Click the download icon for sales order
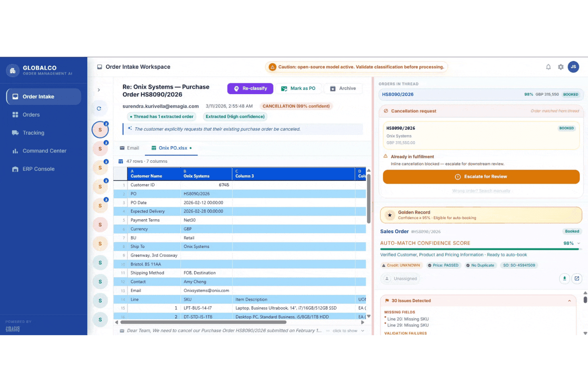This screenshot has width=588, height=392. point(565,278)
